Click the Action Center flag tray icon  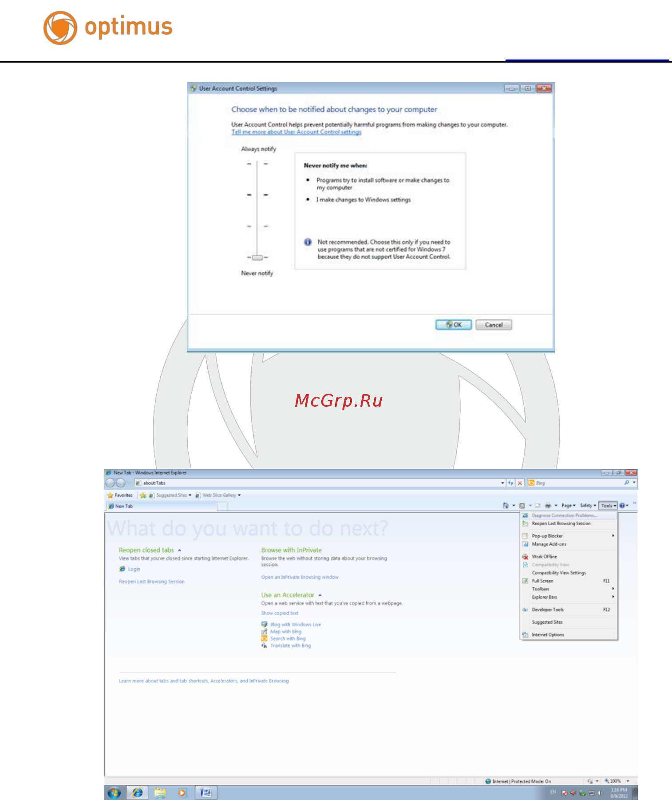[565, 793]
